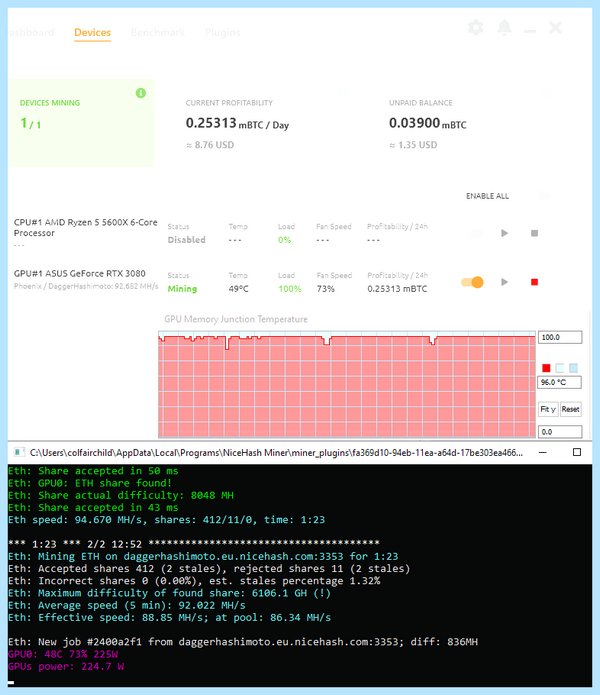Click the CPU#1 AMD Ryzen 5 5600X name
600x695 pixels.
[x=86, y=227]
